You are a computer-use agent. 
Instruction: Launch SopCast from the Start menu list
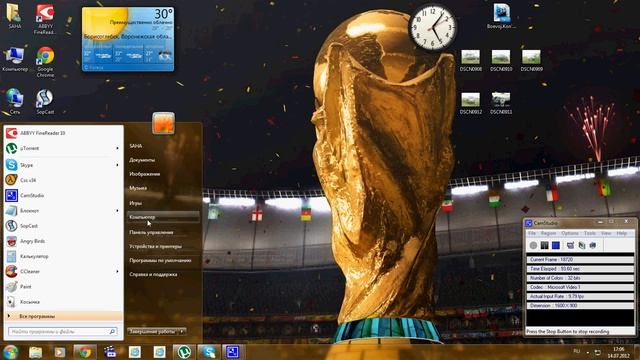tap(63, 226)
